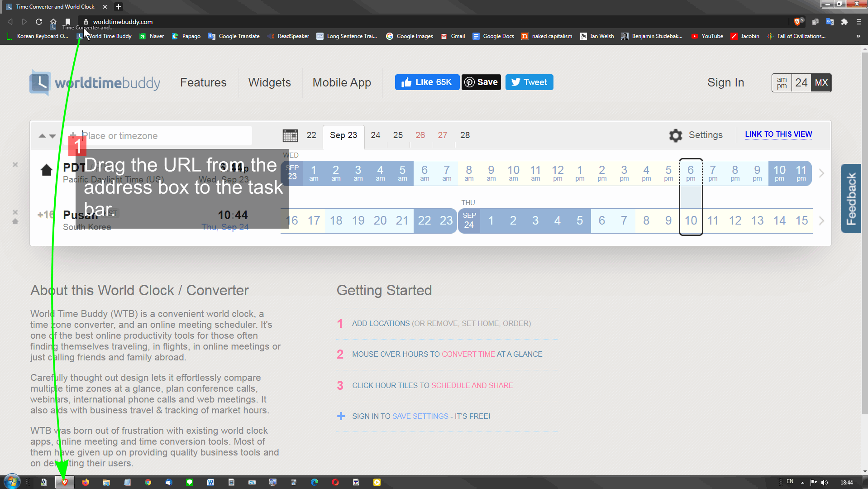Click the Facebook Like 65K button

427,82
